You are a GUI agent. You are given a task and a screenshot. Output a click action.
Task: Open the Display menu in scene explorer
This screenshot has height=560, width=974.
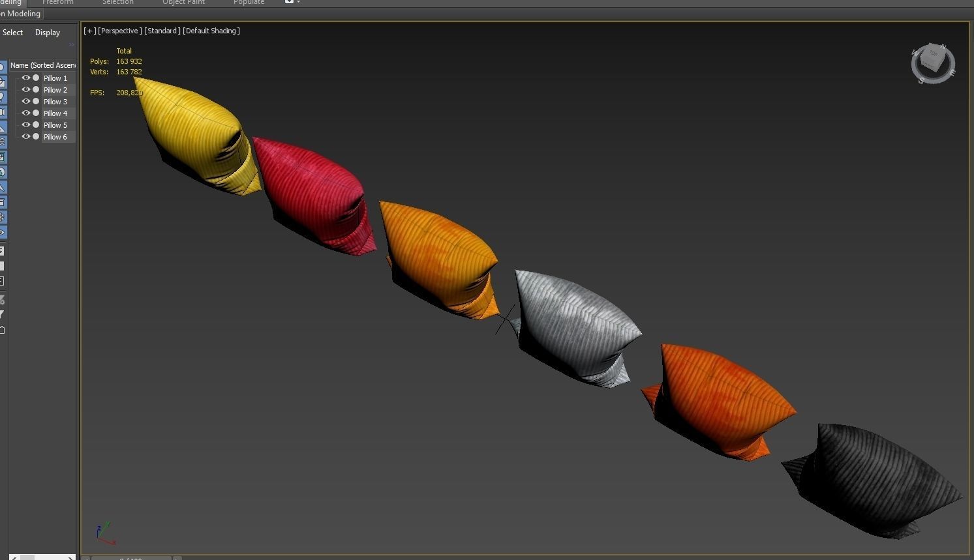(48, 33)
